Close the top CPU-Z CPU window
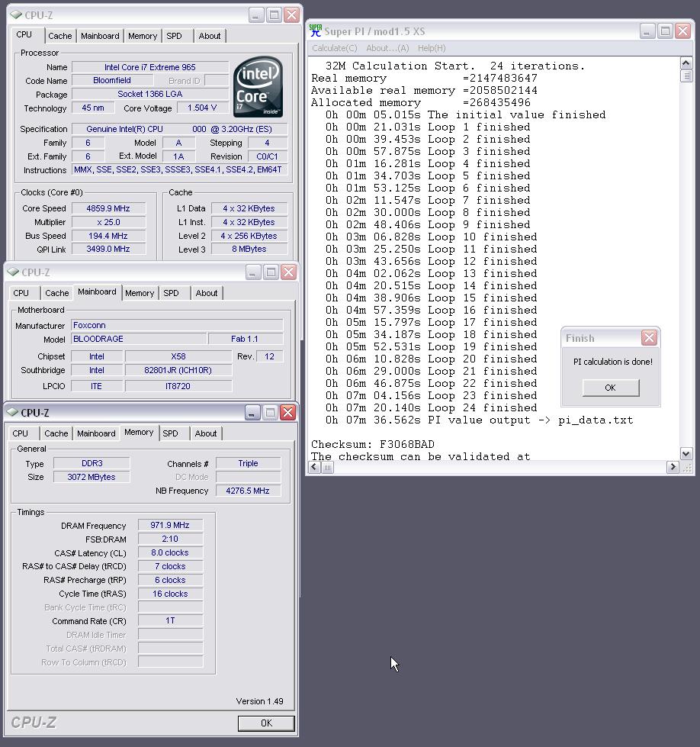700x747 pixels. 291,14
